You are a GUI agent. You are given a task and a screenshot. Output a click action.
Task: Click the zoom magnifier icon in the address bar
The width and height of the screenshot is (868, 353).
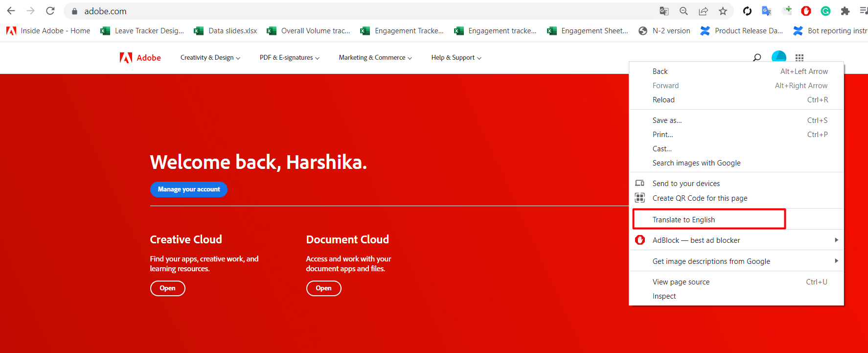tap(684, 11)
